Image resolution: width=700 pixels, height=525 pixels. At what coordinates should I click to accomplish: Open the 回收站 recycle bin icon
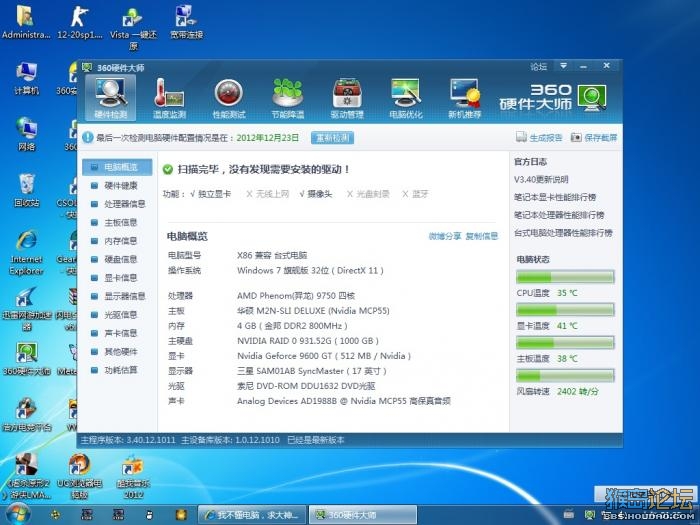coord(26,190)
